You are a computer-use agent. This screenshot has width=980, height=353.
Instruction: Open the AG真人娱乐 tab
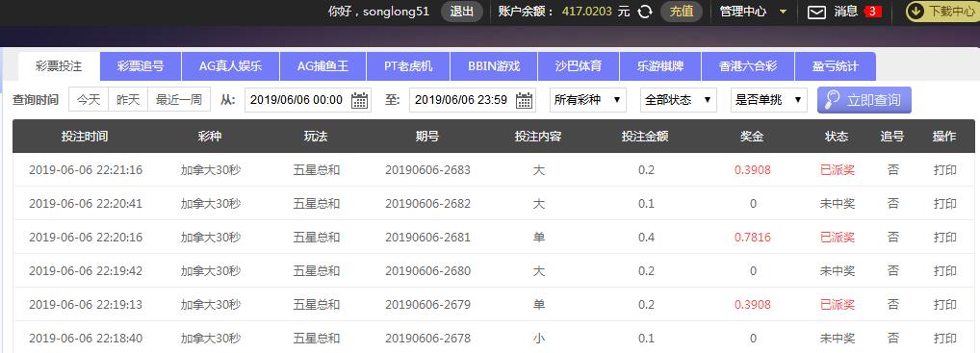(231, 66)
